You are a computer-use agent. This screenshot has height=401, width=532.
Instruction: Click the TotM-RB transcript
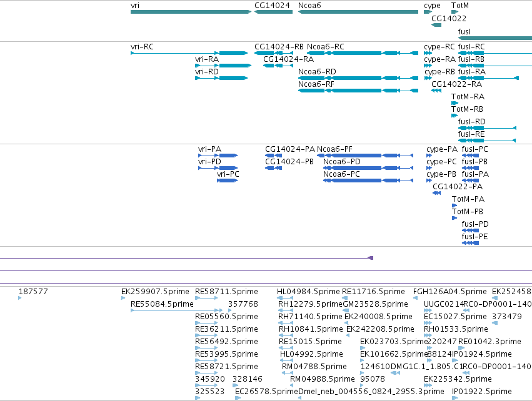point(454,116)
